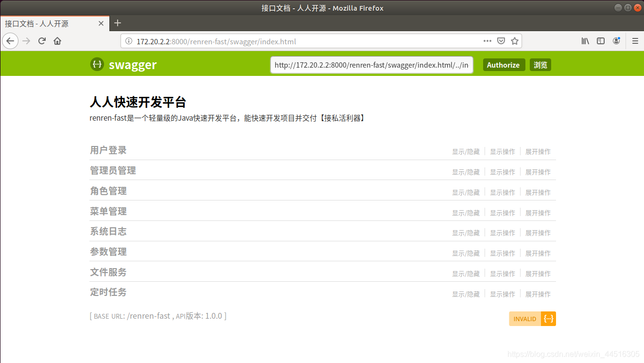Click 显示操作 for 参数管理
Image resolution: width=644 pixels, height=363 pixels.
pos(503,254)
